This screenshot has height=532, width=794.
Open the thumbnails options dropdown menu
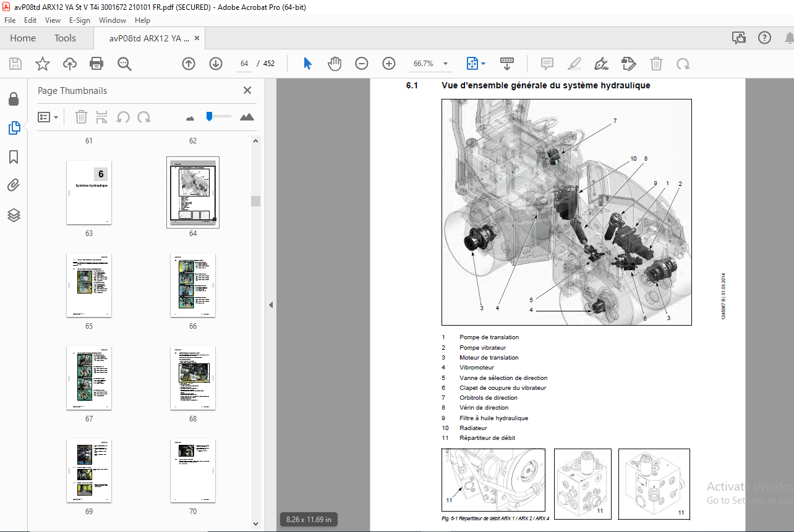pos(48,117)
